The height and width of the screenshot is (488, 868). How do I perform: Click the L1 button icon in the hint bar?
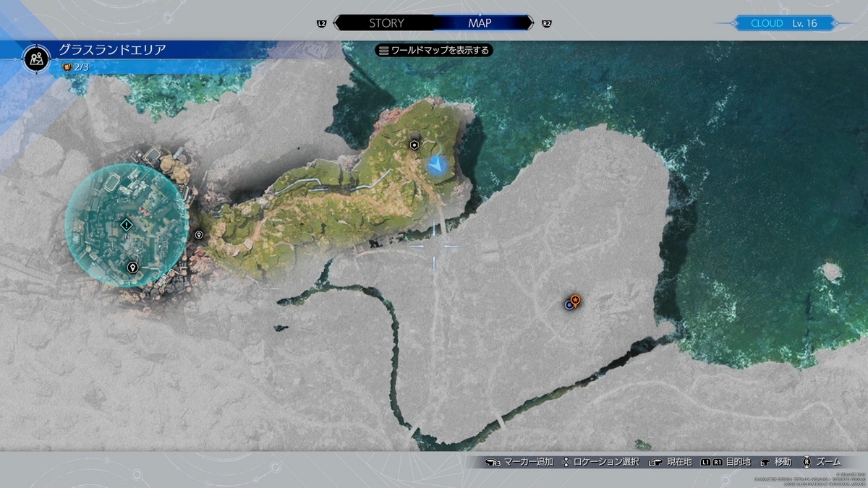pyautogui.click(x=705, y=462)
